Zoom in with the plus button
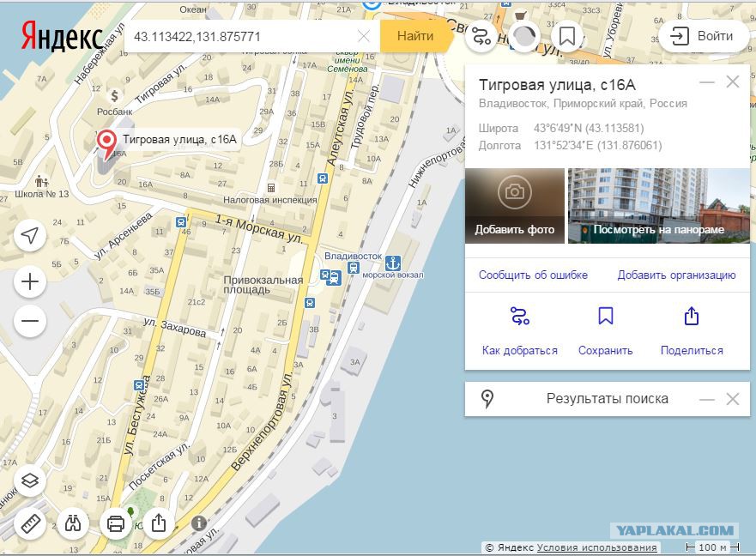Viewport: 756px width, 556px height. pos(30,281)
